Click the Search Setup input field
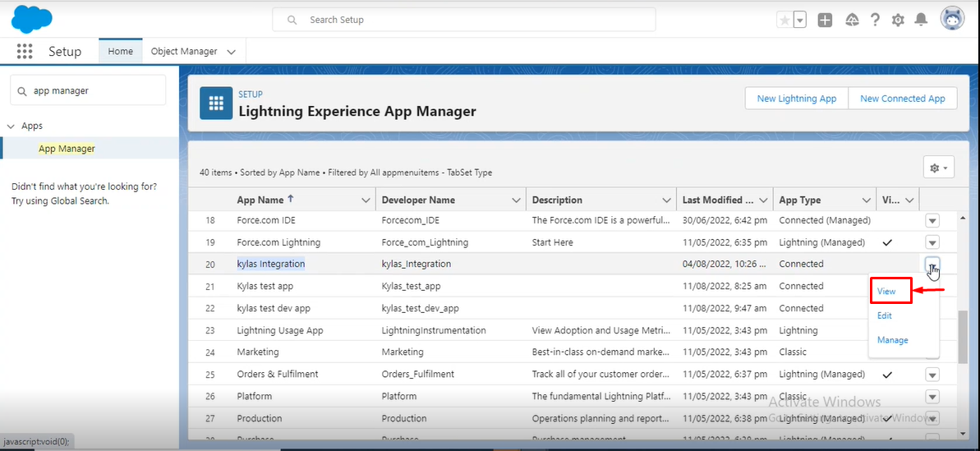Viewport: 980px width, 451px height. [464, 20]
